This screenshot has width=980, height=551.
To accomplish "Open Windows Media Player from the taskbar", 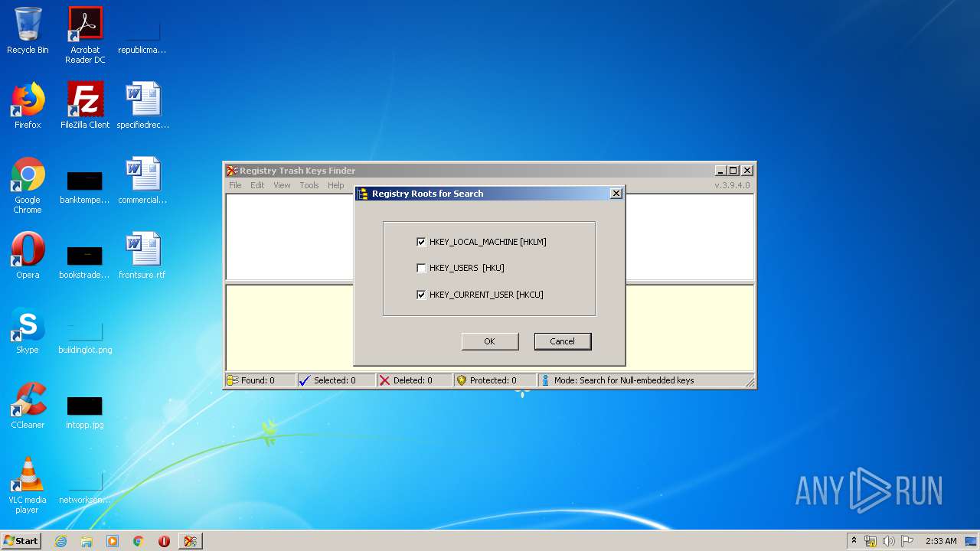I will click(x=113, y=541).
